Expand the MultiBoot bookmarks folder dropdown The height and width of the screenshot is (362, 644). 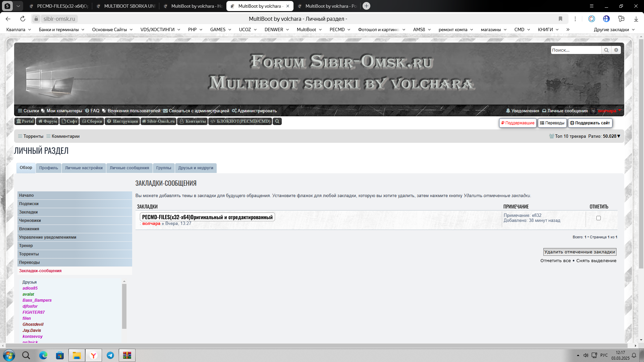309,29
